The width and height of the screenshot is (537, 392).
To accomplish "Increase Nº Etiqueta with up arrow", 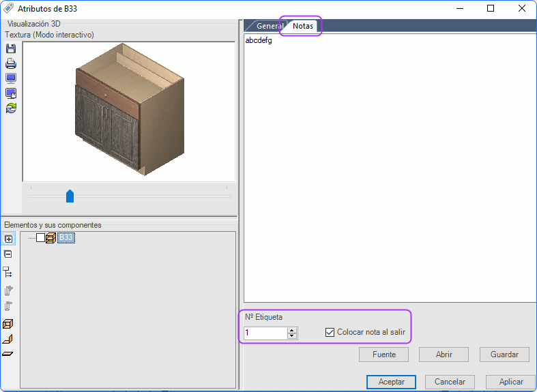I will [x=292, y=330].
